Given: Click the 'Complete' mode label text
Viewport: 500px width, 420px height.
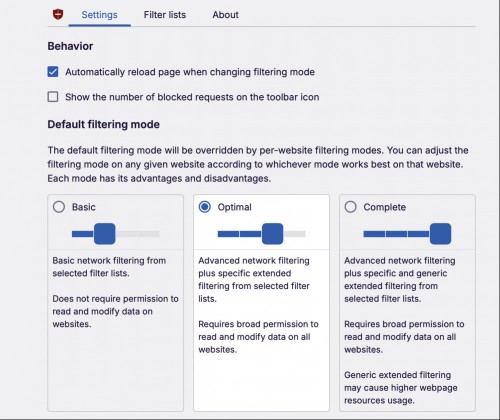Looking at the screenshot, I should coord(385,207).
